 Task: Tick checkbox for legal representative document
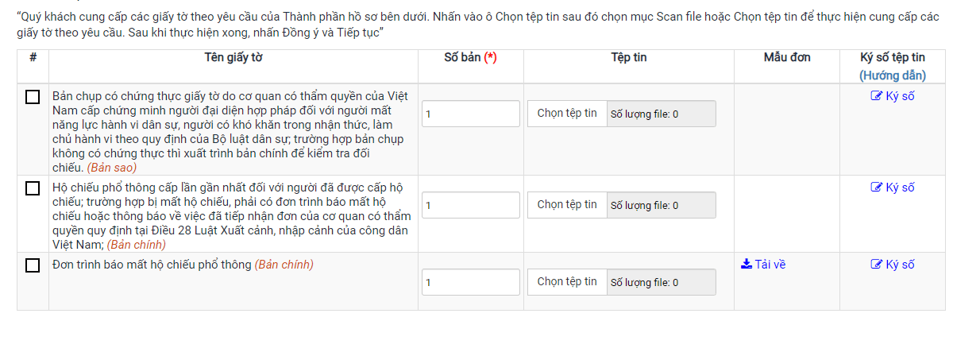tap(33, 97)
